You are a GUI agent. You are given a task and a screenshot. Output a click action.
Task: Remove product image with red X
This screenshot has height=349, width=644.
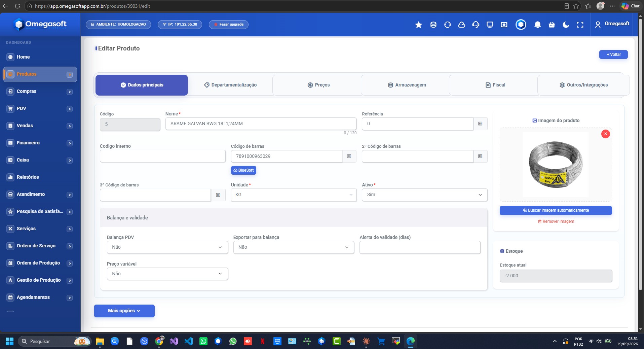point(606,134)
